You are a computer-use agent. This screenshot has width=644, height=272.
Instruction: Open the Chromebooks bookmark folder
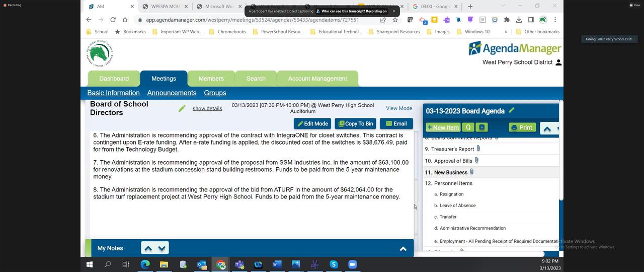click(x=227, y=31)
